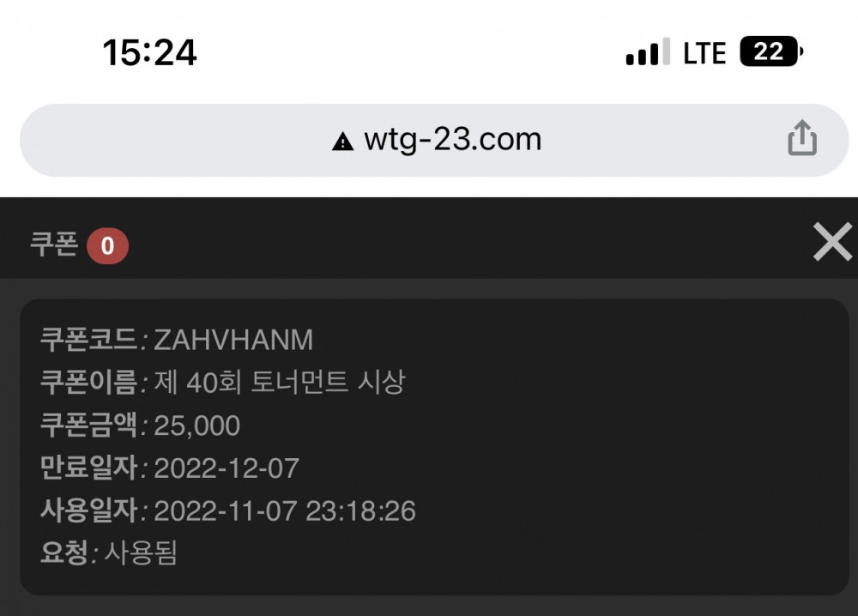Image resolution: width=858 pixels, height=616 pixels.
Task: Tap the battery indicator showing 22
Action: [770, 52]
